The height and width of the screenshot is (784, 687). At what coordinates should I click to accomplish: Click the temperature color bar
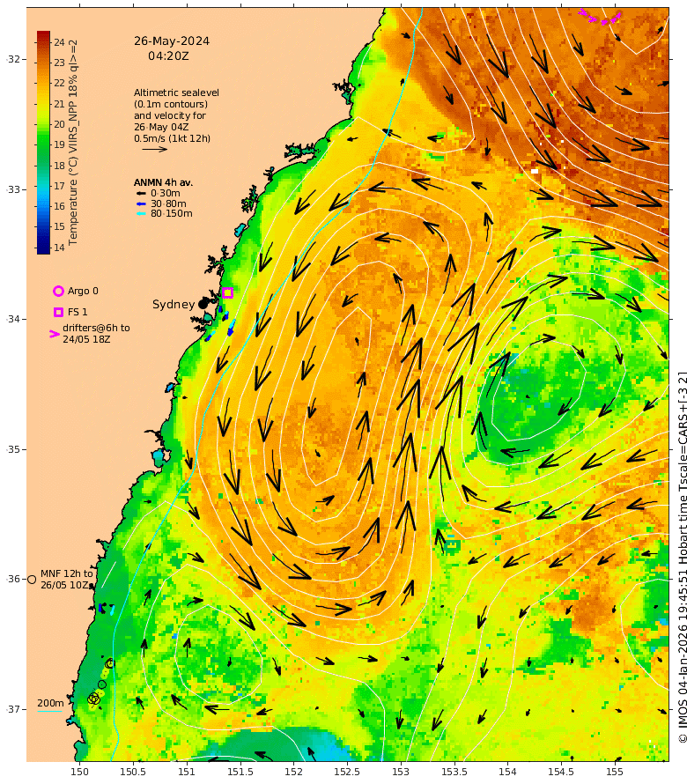pos(43,143)
